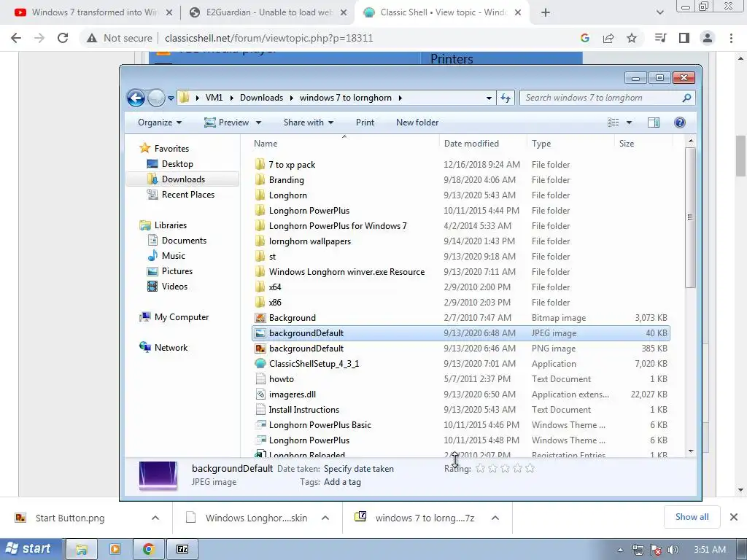Select the backgroundDefault PNG image icon

[x=260, y=349]
